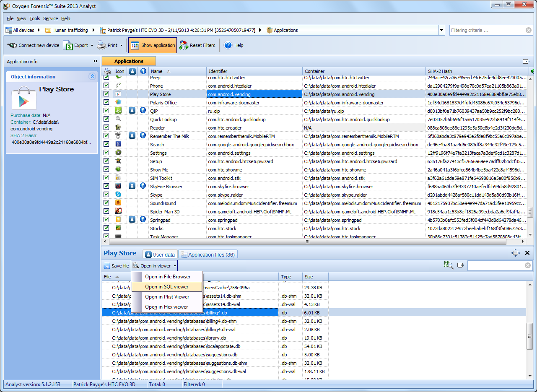Toggle the Show Me row checkbox
537x392 pixels.
[106, 170]
